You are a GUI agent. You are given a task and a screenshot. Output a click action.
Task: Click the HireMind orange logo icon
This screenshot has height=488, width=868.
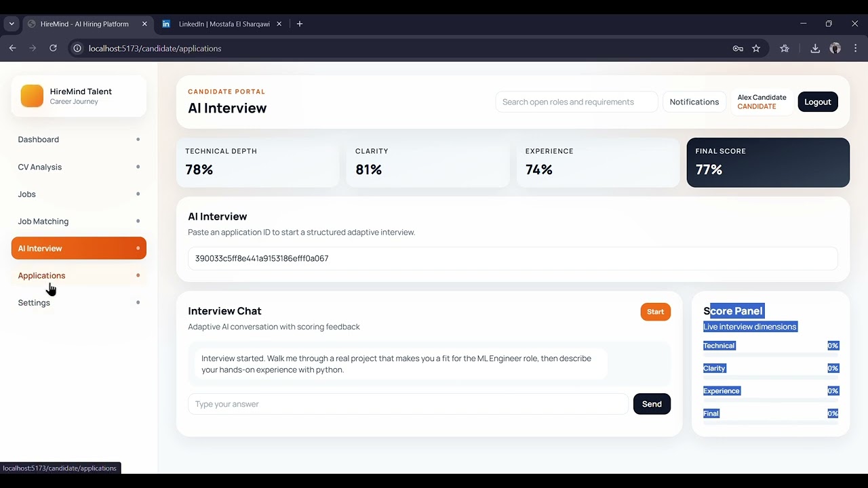[32, 96]
